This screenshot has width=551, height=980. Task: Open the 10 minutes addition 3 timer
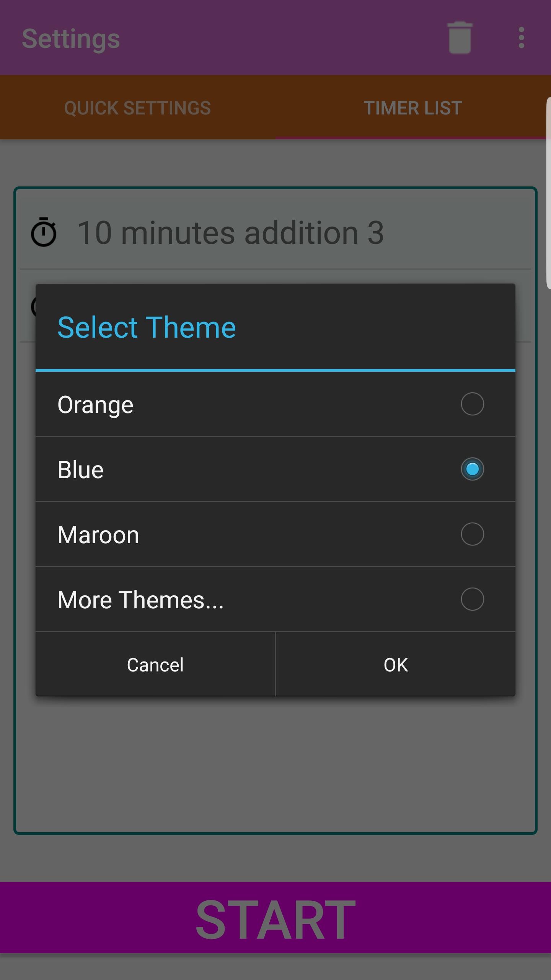coord(230,233)
